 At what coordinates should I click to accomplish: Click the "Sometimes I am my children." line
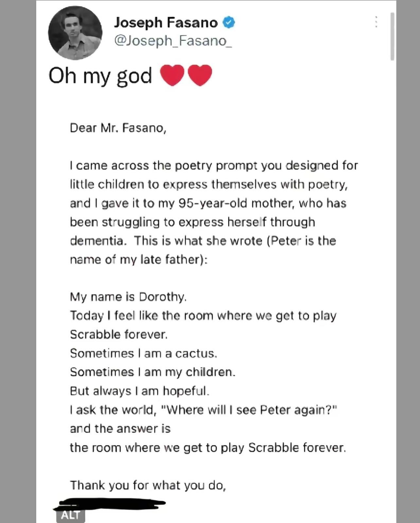click(x=152, y=372)
